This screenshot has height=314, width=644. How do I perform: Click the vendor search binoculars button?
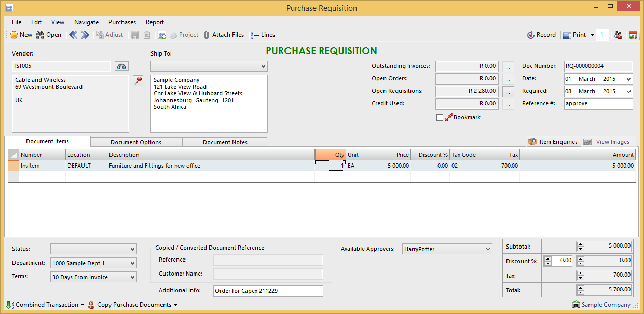pos(121,66)
